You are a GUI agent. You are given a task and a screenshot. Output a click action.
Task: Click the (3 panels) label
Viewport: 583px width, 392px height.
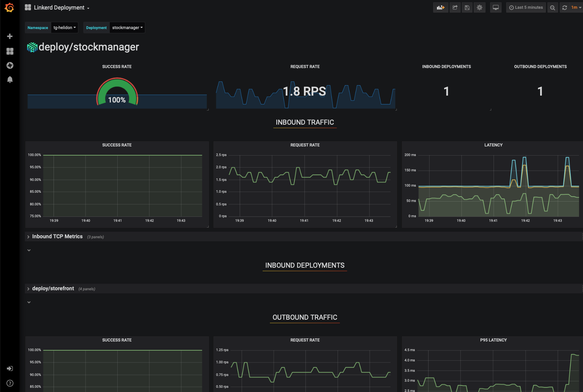click(x=96, y=237)
